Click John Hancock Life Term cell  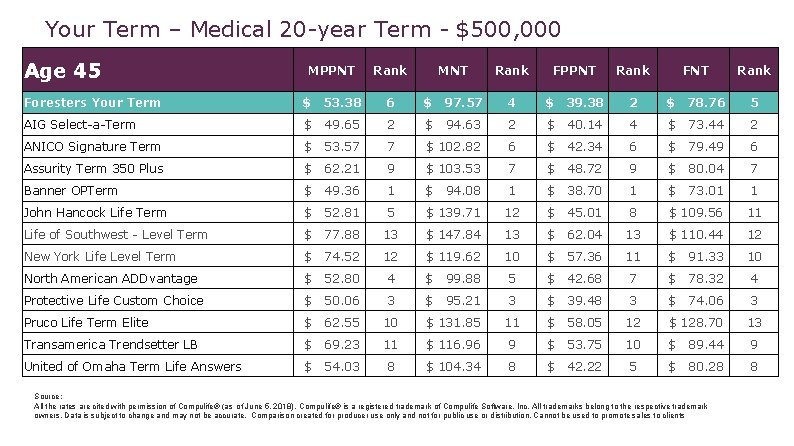pyautogui.click(x=158, y=213)
